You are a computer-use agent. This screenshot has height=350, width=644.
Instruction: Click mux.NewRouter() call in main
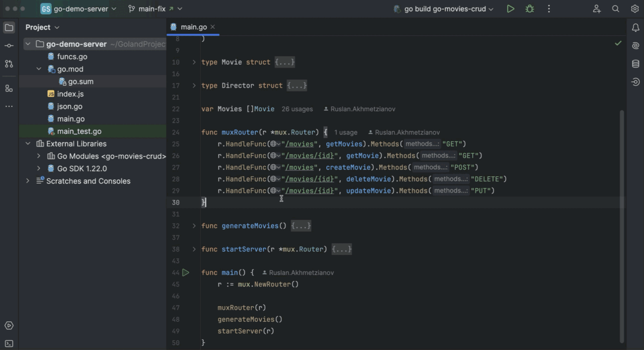268,284
